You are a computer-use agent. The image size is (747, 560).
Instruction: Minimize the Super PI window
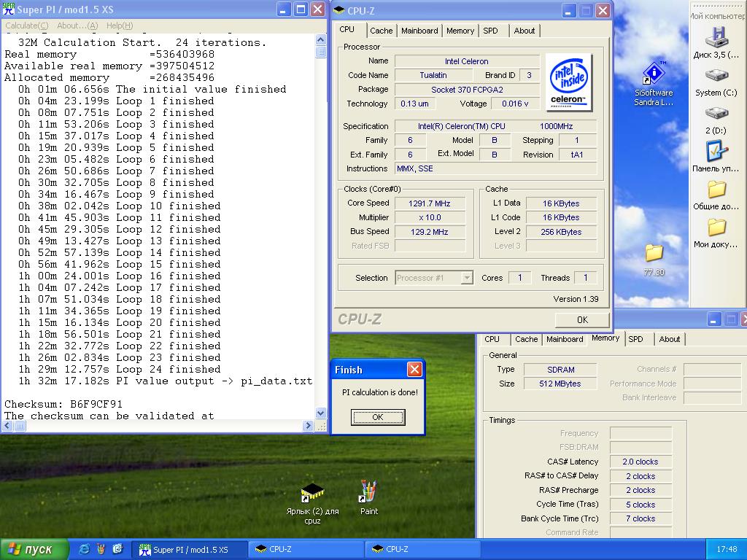click(284, 9)
